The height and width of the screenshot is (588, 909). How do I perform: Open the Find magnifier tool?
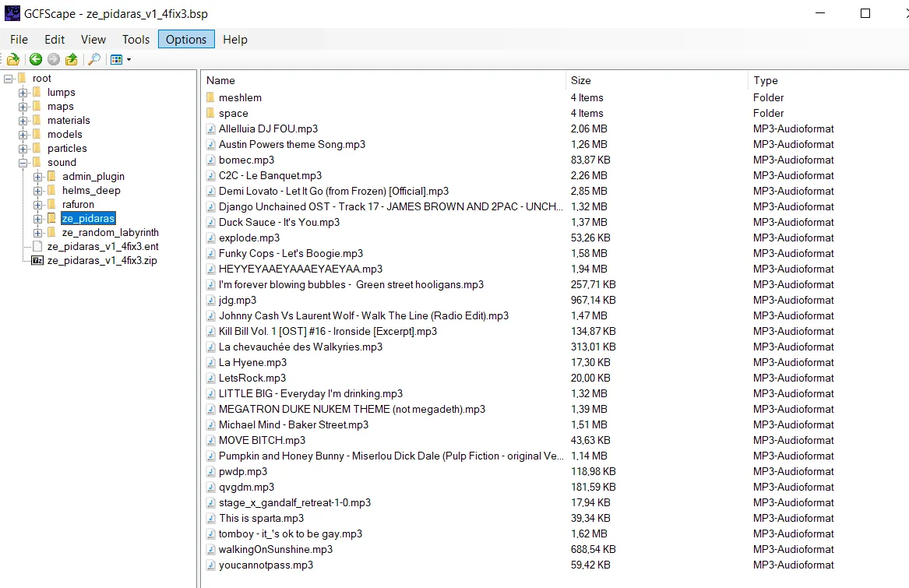click(x=94, y=59)
